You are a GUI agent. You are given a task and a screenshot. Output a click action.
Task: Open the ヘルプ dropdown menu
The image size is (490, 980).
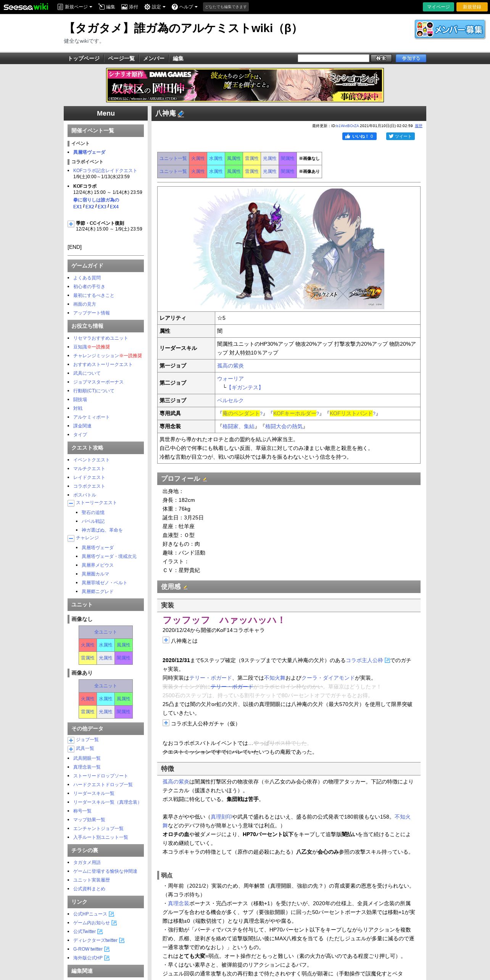pos(185,7)
